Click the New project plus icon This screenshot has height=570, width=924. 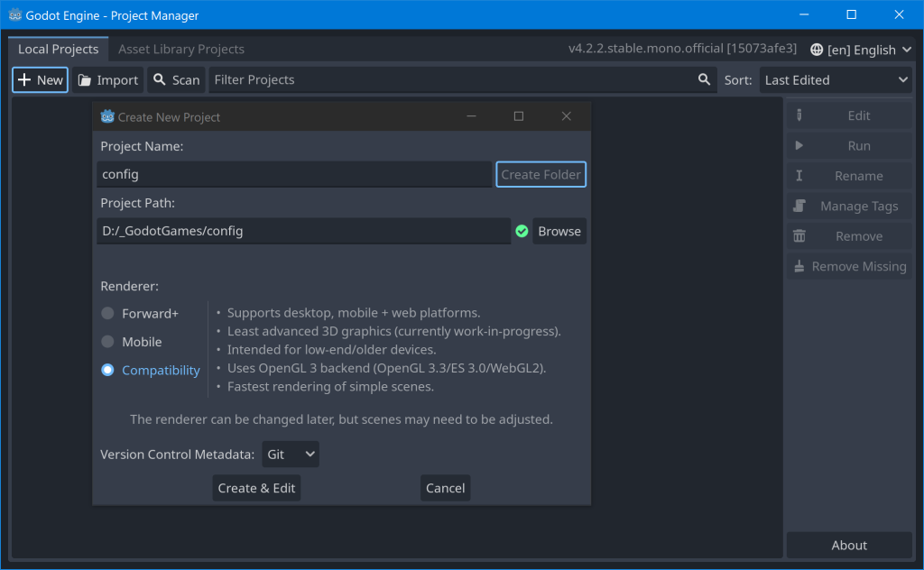point(24,80)
